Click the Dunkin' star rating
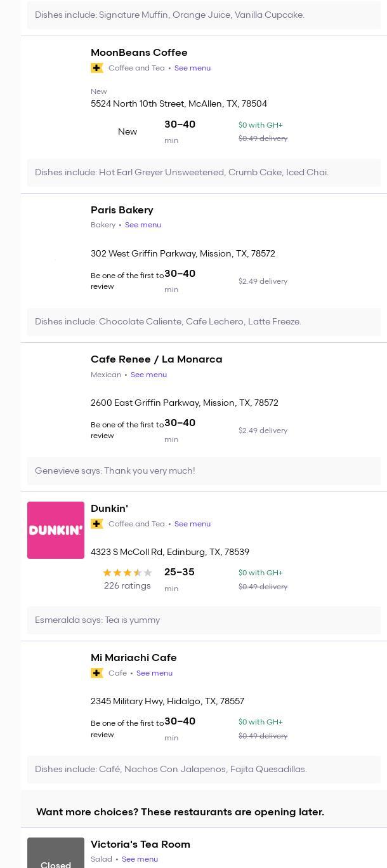Screen dimensions: 387x868 tap(128, 573)
